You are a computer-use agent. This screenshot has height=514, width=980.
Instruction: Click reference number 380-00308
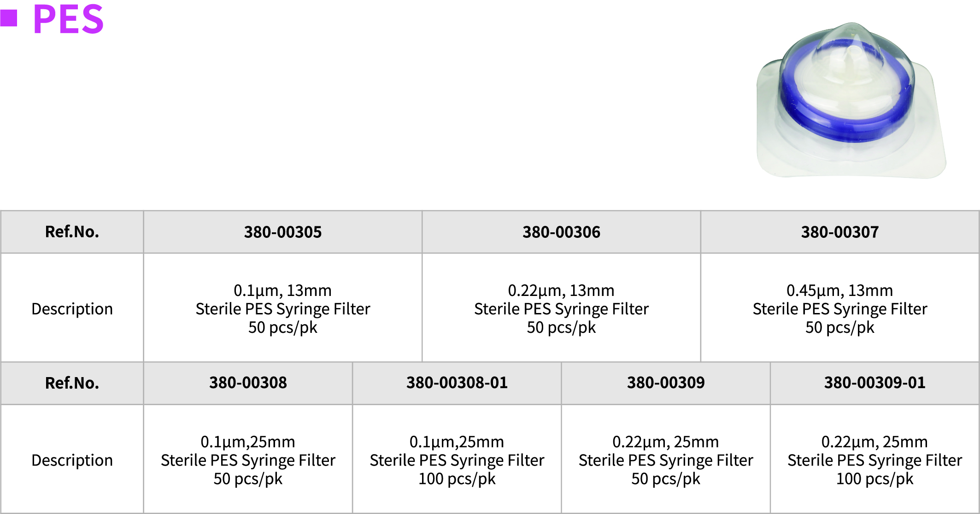248,383
